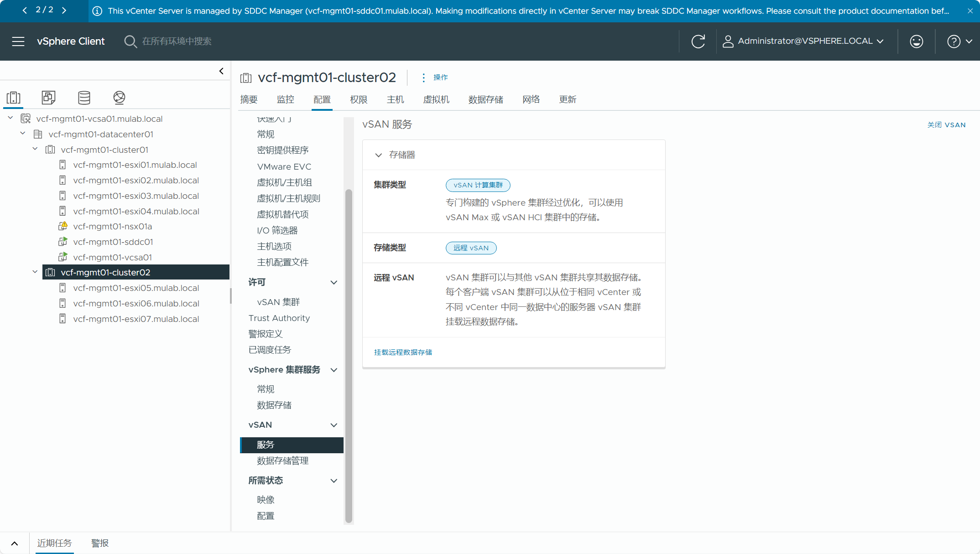Open the 数据存储 tab
Viewport: 980px width, 554px height.
click(x=486, y=100)
